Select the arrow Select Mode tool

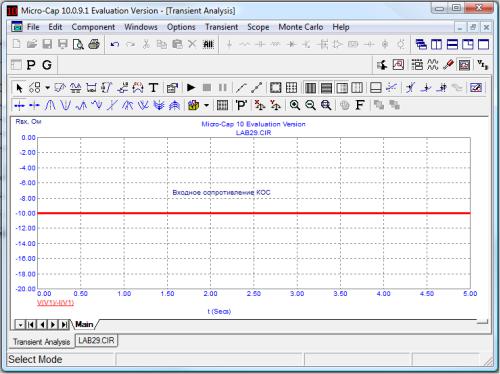[19, 88]
